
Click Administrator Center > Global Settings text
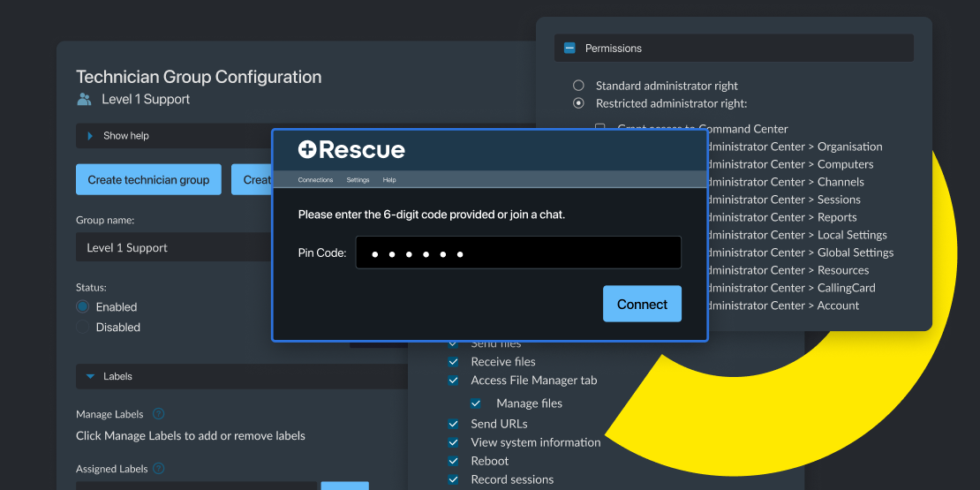(x=801, y=253)
